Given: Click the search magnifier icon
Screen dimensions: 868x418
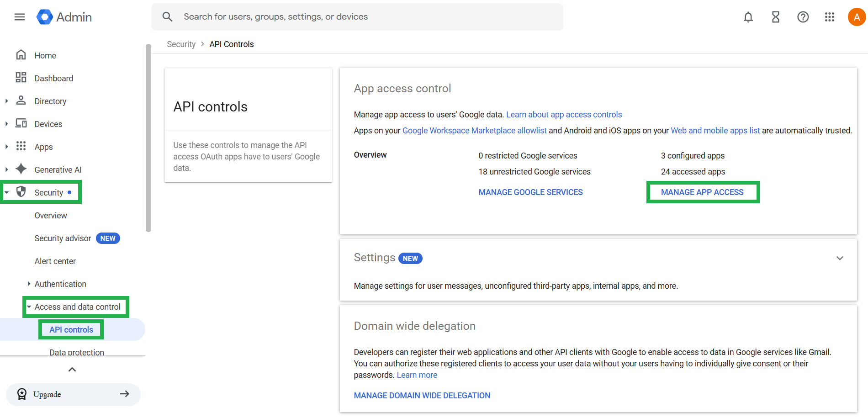Looking at the screenshot, I should (x=168, y=17).
